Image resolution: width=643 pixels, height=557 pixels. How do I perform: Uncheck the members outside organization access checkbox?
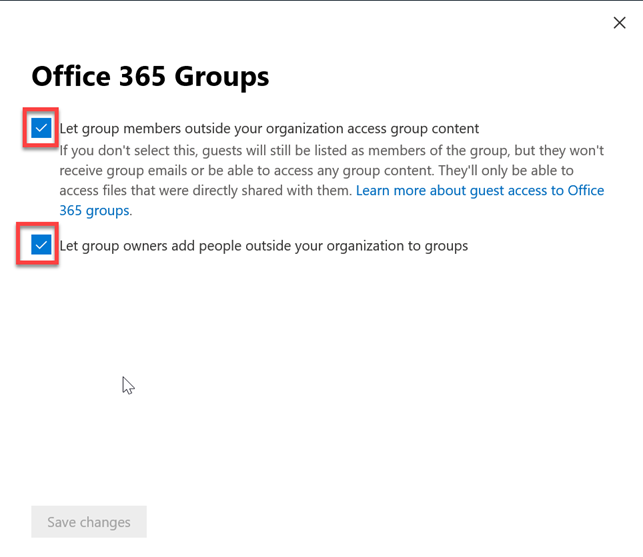pos(41,128)
